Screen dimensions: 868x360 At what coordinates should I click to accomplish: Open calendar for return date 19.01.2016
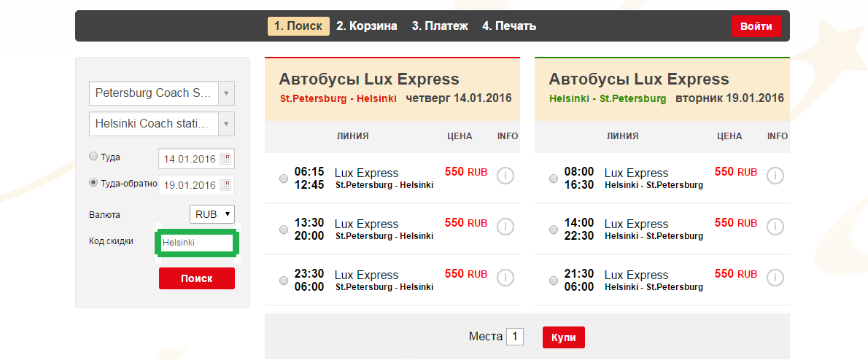pyautogui.click(x=225, y=184)
